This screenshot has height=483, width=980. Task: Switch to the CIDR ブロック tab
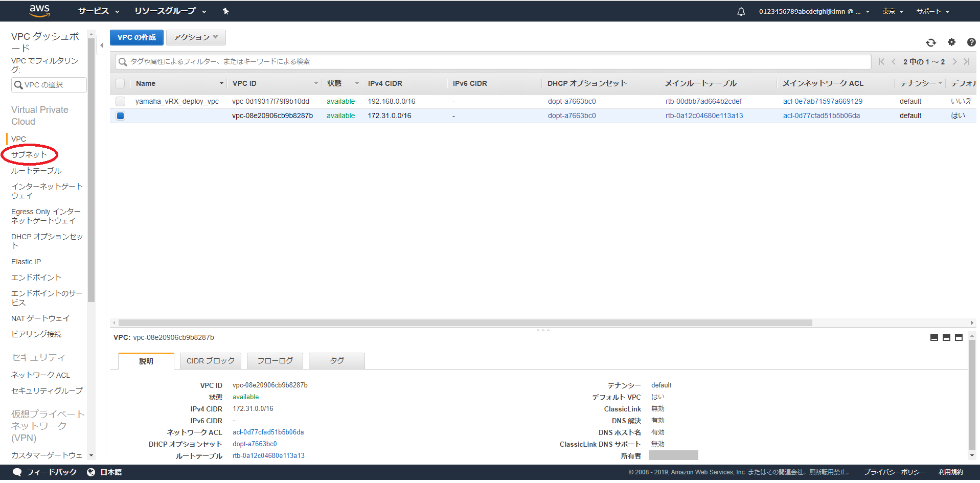click(210, 361)
